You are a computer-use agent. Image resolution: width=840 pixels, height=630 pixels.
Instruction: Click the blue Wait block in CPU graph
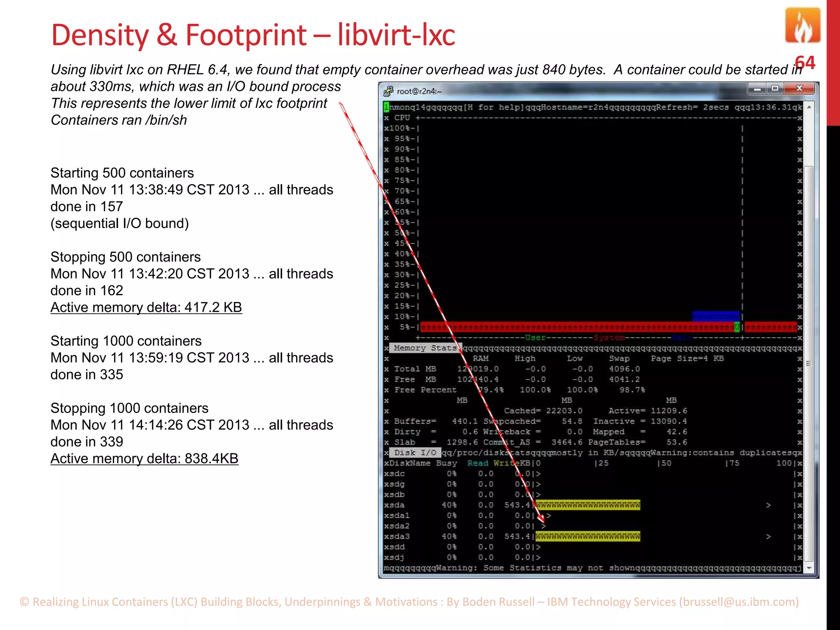point(716,316)
